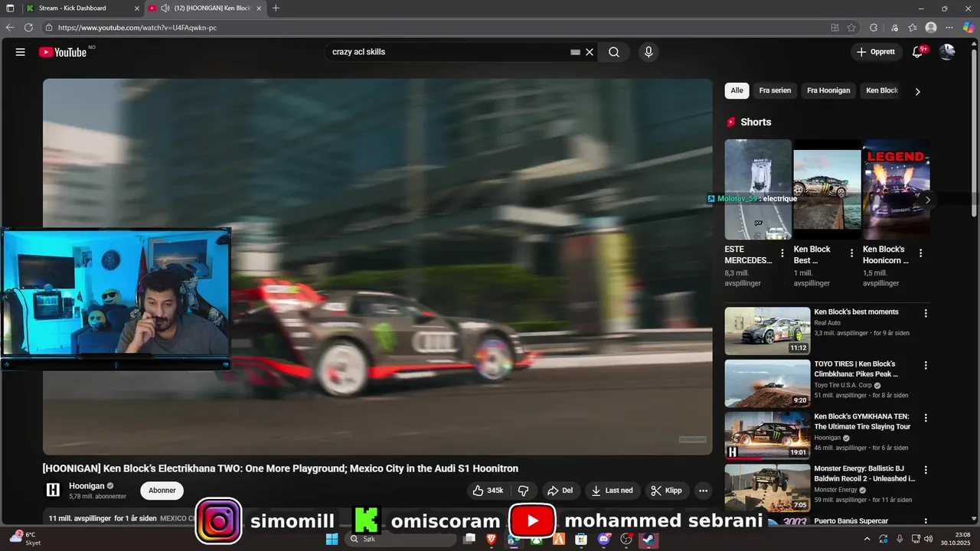This screenshot has width=980, height=551.
Task: Go to the YouTube home logo
Action: [63, 52]
